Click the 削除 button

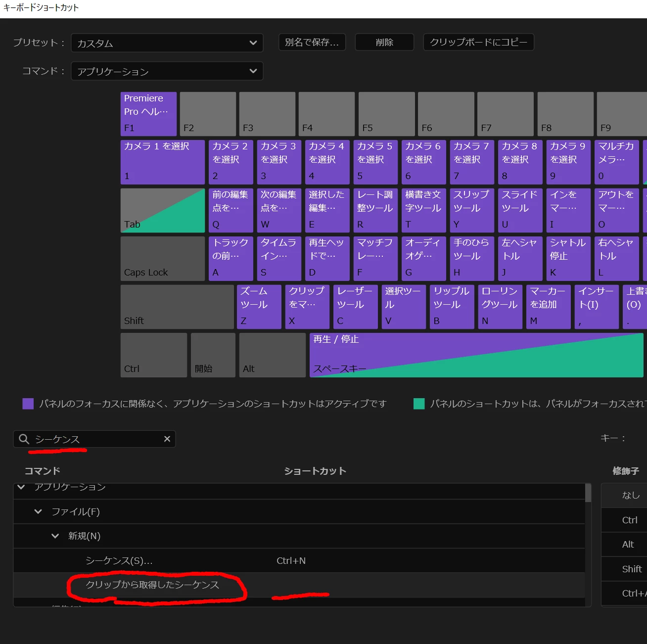(384, 43)
